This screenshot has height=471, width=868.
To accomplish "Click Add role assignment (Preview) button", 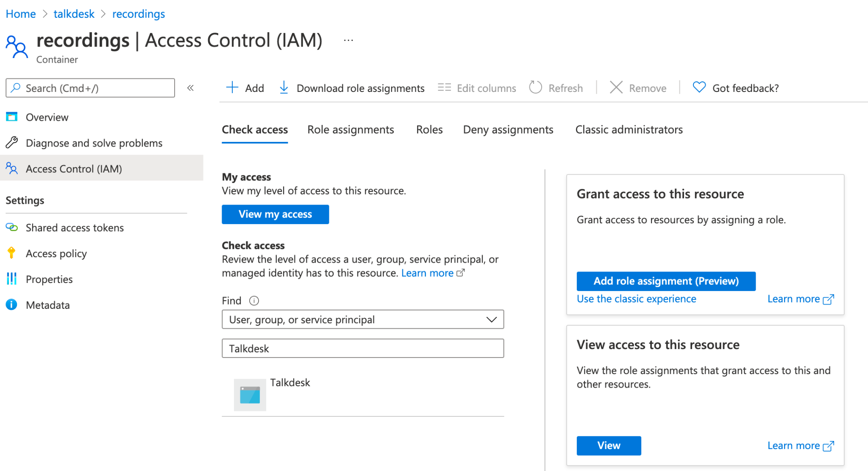I will pyautogui.click(x=666, y=281).
